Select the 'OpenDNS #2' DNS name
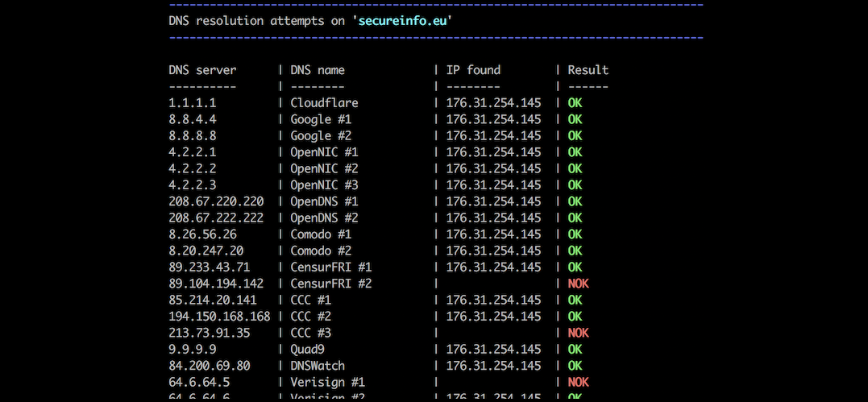 tap(325, 218)
